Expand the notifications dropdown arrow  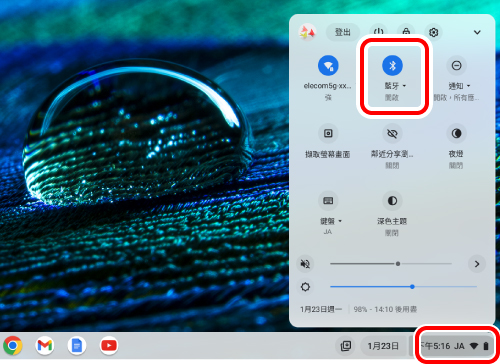click(468, 86)
